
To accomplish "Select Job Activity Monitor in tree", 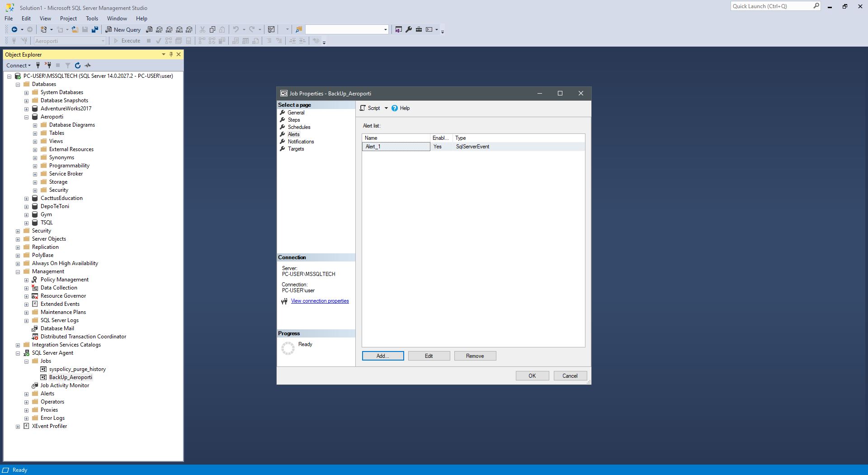I will [x=65, y=385].
